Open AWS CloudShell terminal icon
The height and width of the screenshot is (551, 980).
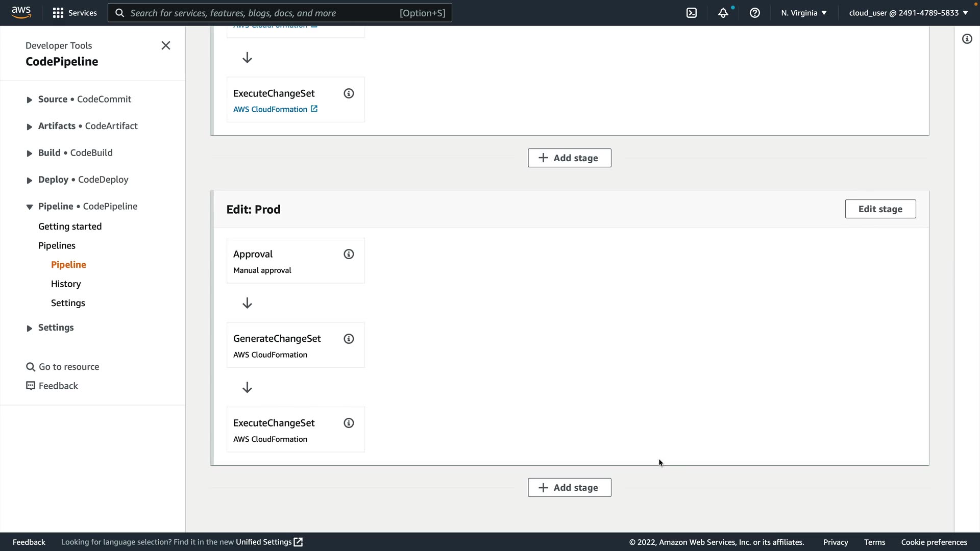pyautogui.click(x=692, y=13)
